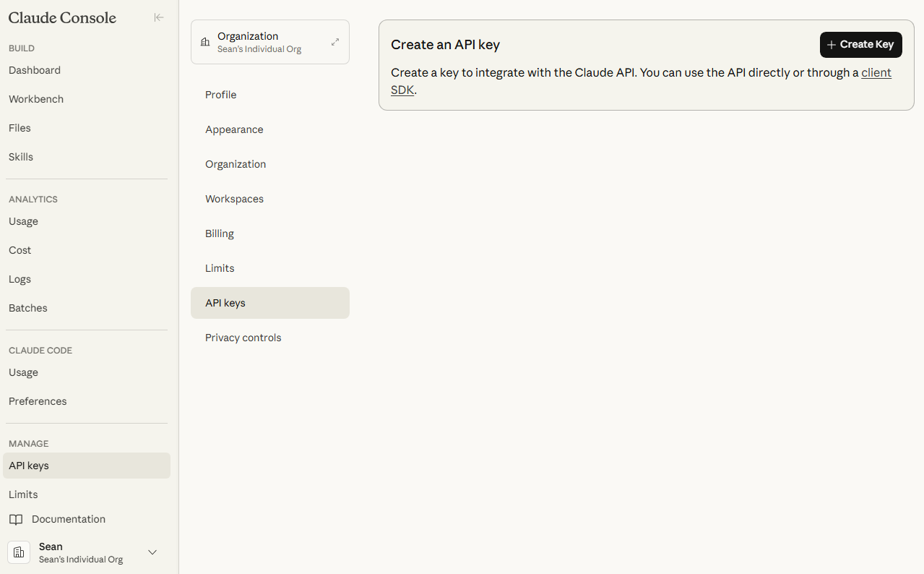Open Preferences under Claude Code
The image size is (924, 574).
coord(38,401)
